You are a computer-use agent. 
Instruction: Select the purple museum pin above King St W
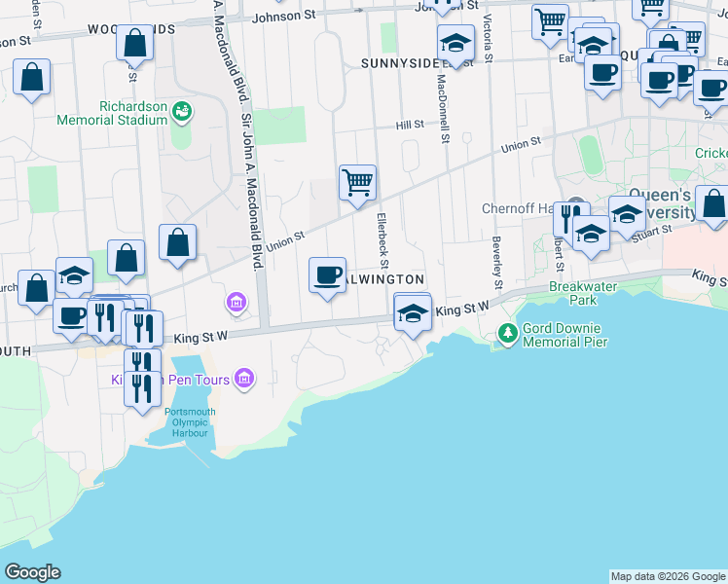pos(237,303)
